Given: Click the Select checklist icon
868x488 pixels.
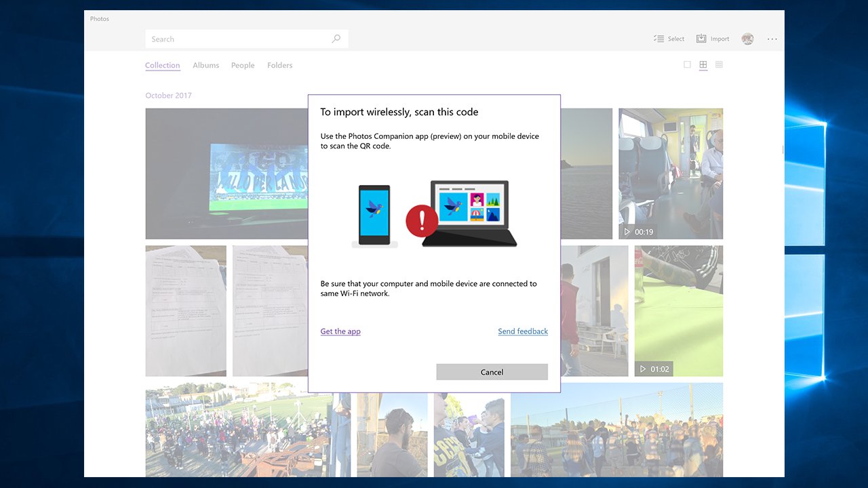Looking at the screenshot, I should tap(658, 39).
